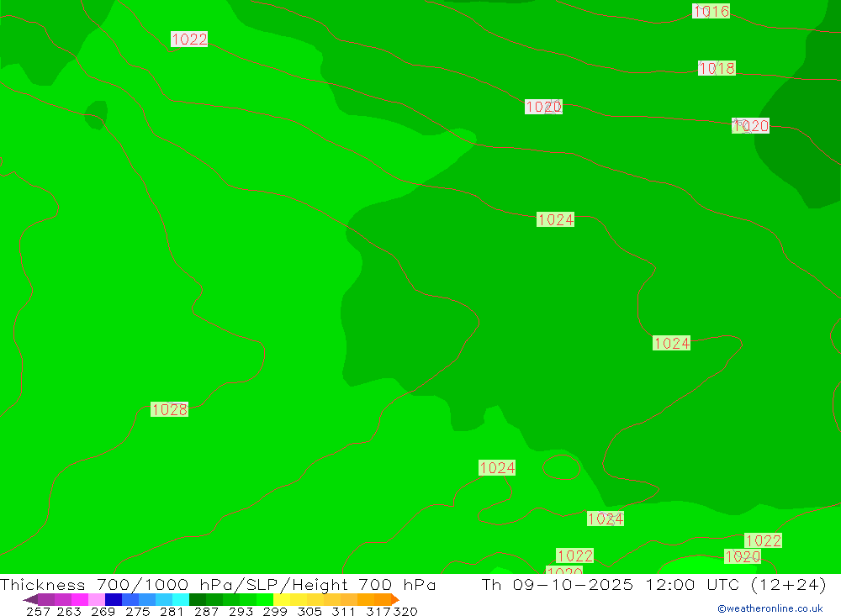
Task: Click the legend value 320
Action: click(x=405, y=611)
